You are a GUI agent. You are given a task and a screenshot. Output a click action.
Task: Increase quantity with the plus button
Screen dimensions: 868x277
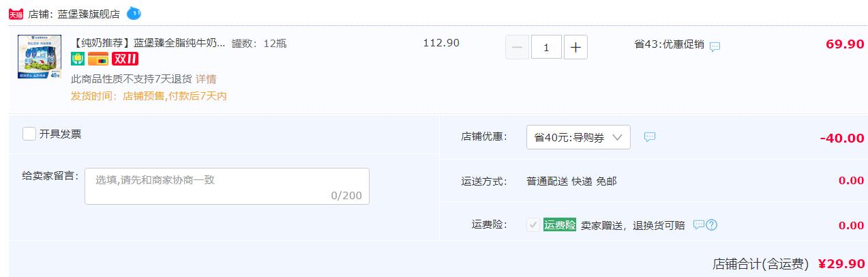coord(575,47)
